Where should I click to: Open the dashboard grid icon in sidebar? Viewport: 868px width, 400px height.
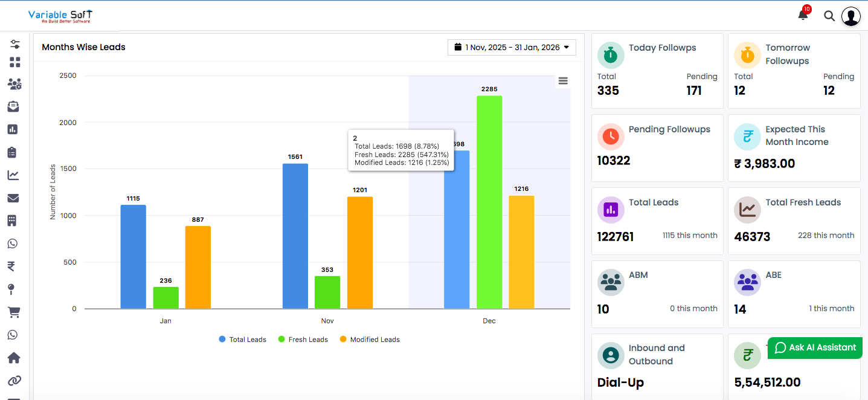click(x=14, y=62)
